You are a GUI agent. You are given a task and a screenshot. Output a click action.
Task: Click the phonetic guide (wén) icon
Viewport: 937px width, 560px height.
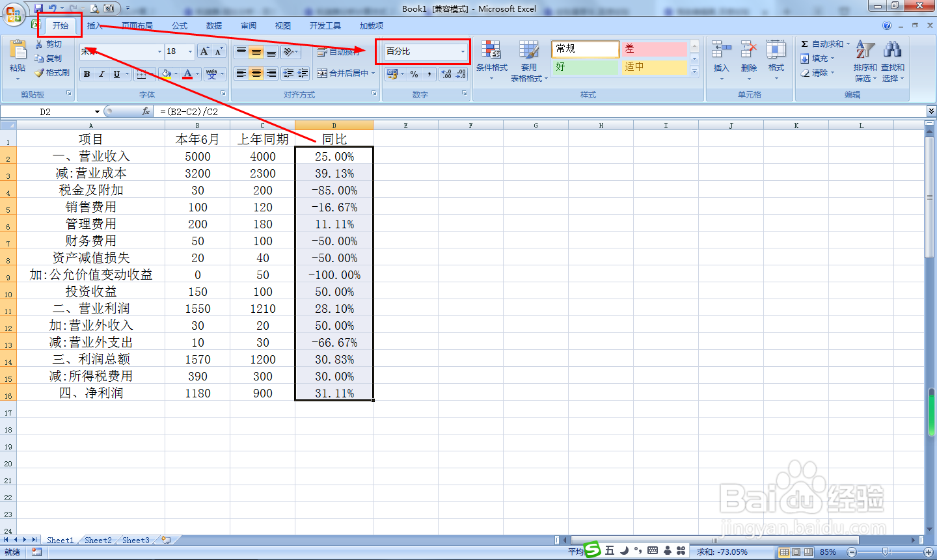(211, 74)
